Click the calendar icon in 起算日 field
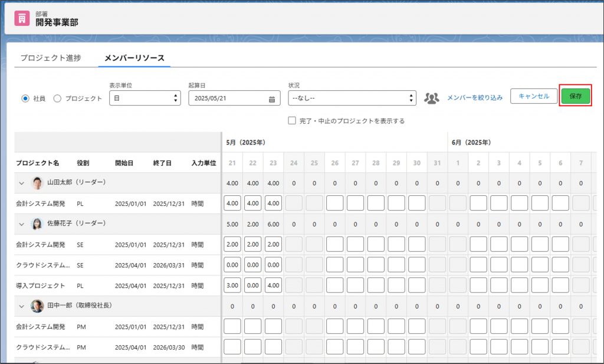 [271, 99]
